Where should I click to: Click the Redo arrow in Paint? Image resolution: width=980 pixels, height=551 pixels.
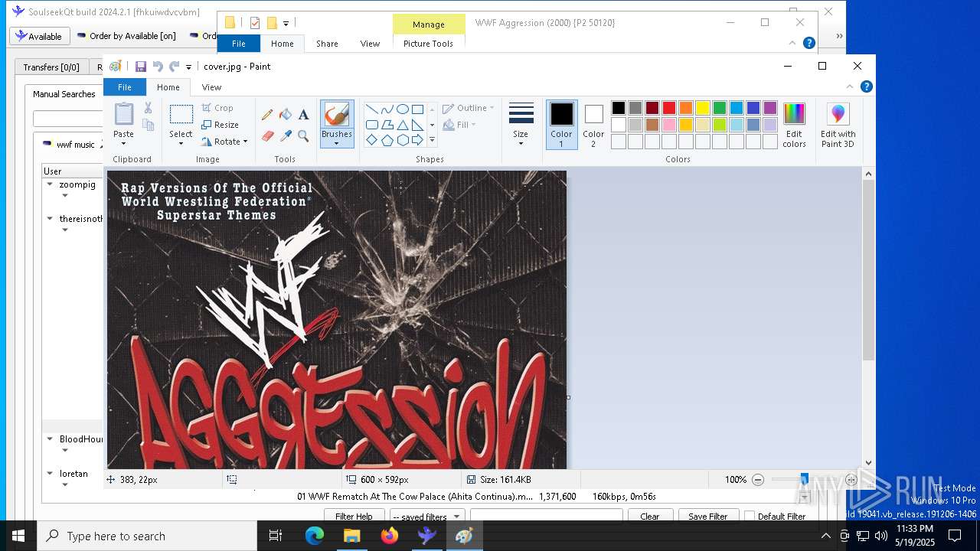pyautogui.click(x=175, y=67)
